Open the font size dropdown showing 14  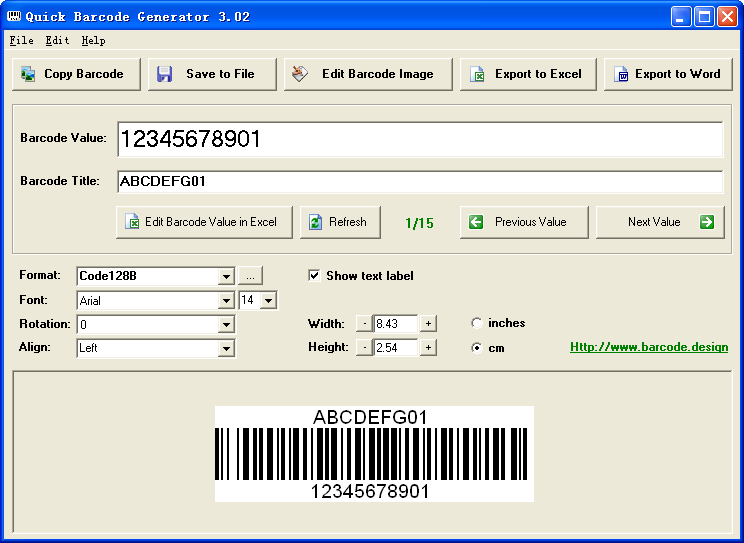(x=269, y=300)
